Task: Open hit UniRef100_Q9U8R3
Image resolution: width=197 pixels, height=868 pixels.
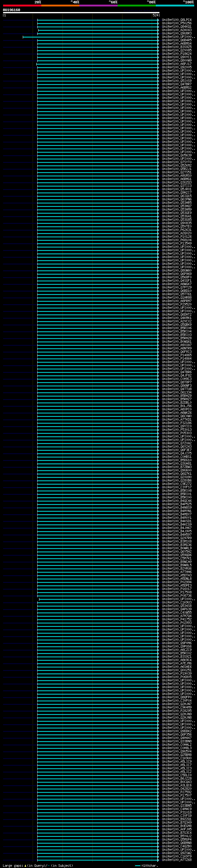Action: coord(176,33)
